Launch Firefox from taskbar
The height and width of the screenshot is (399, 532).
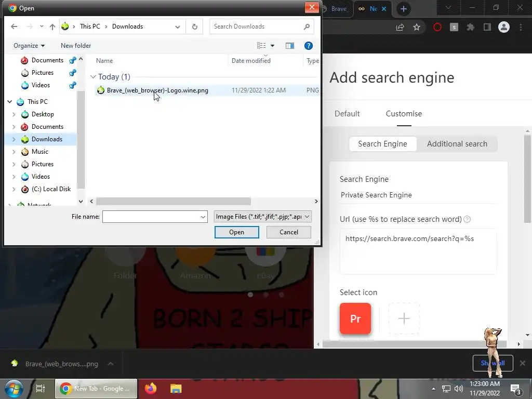pos(151,389)
